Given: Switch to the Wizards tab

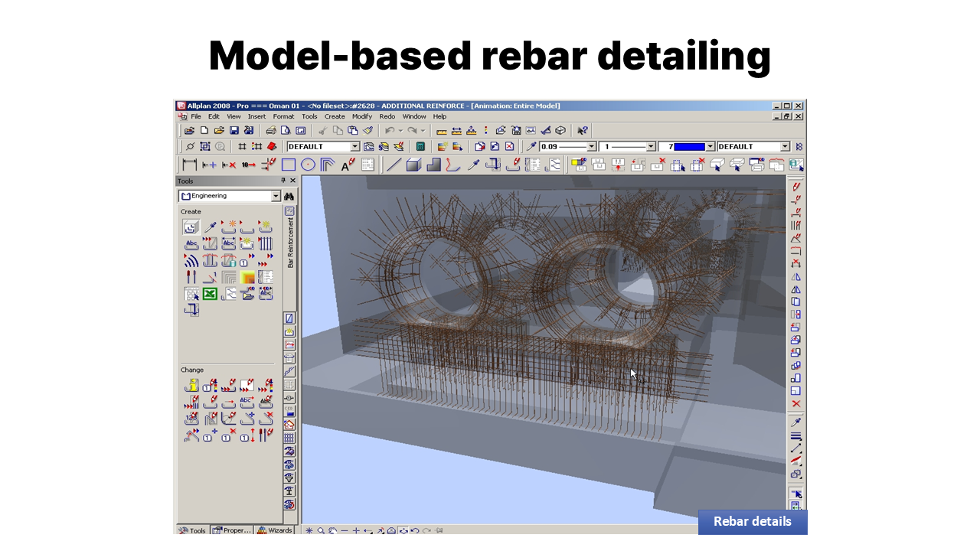Looking at the screenshot, I should point(275,530).
